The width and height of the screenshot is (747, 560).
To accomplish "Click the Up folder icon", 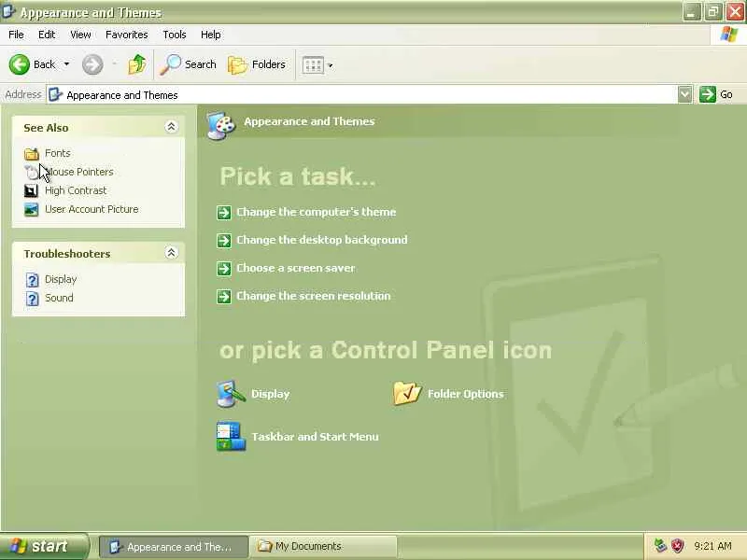I will pos(137,64).
